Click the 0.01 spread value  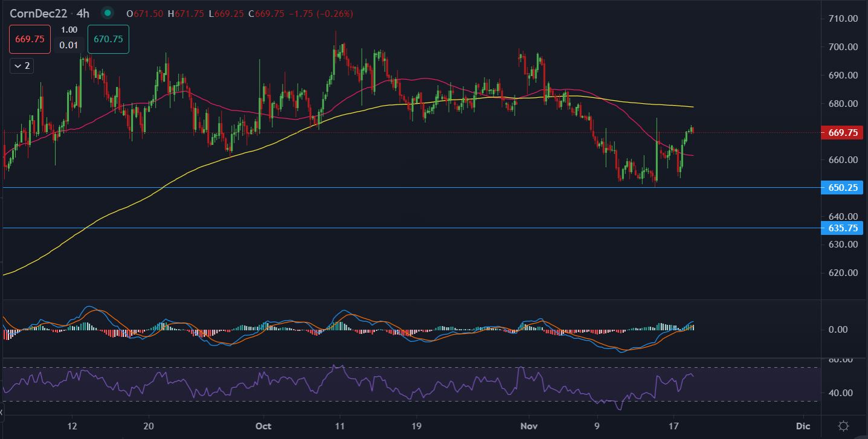(69, 45)
